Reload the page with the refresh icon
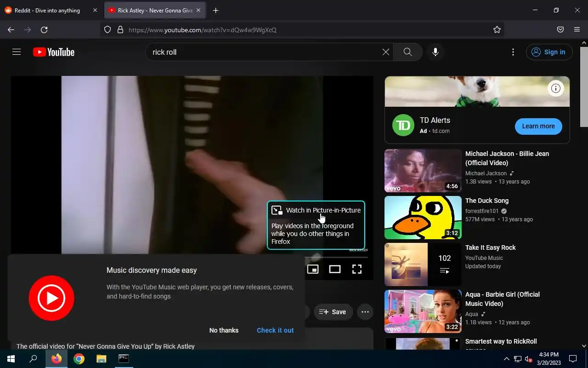 pyautogui.click(x=44, y=29)
